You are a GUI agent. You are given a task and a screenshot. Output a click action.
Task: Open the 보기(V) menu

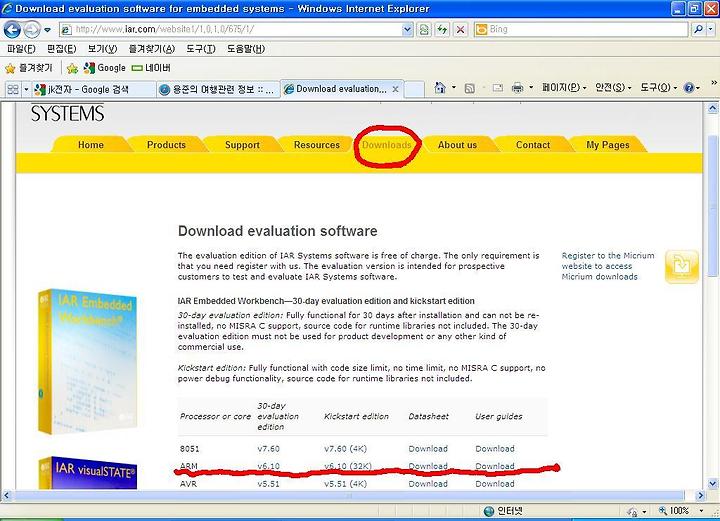(x=102, y=49)
